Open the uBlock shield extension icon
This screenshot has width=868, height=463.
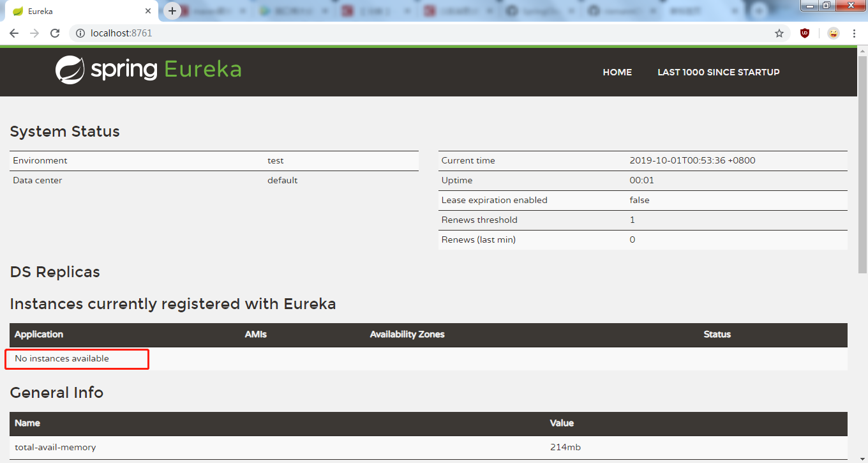coord(805,33)
